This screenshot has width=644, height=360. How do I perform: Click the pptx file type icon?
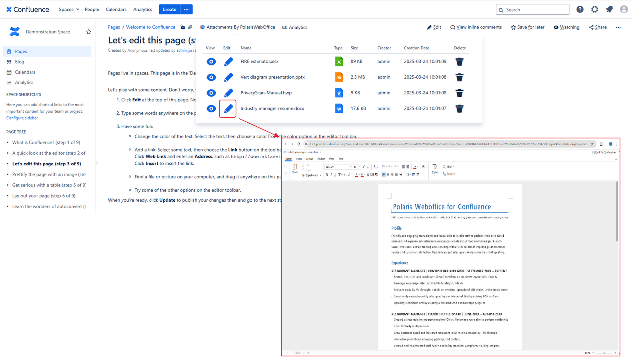tap(339, 77)
